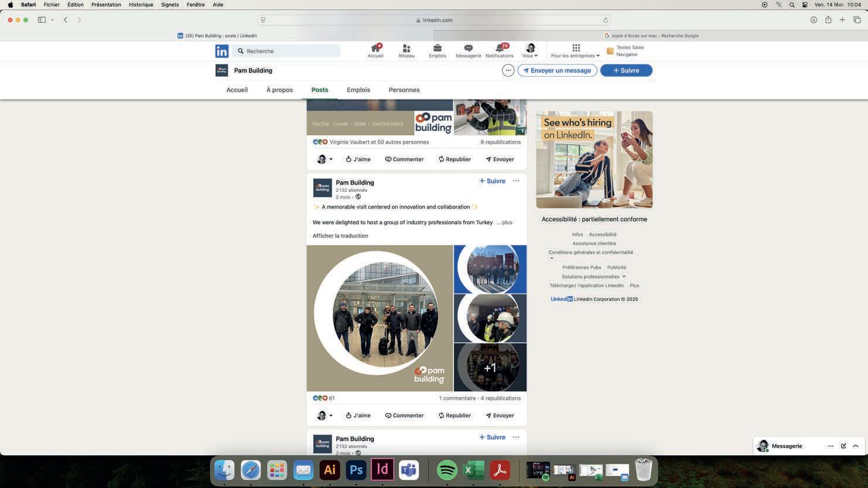The image size is (868, 488).
Task: Open the hard-hat site visit photo thumbnail
Action: (490, 318)
